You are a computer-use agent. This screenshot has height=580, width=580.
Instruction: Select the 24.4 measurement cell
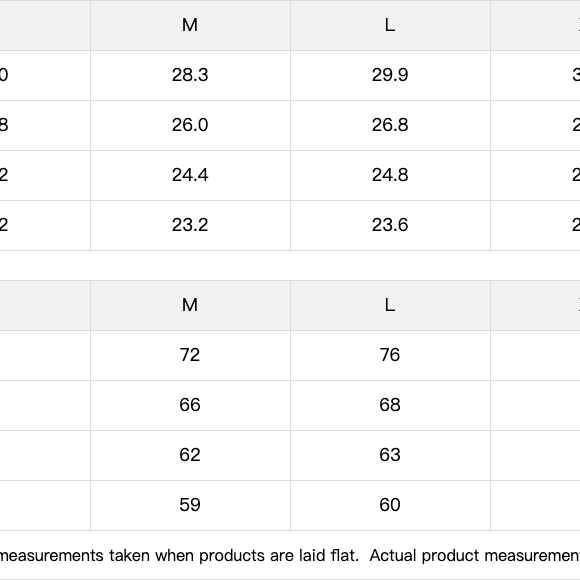pos(190,175)
